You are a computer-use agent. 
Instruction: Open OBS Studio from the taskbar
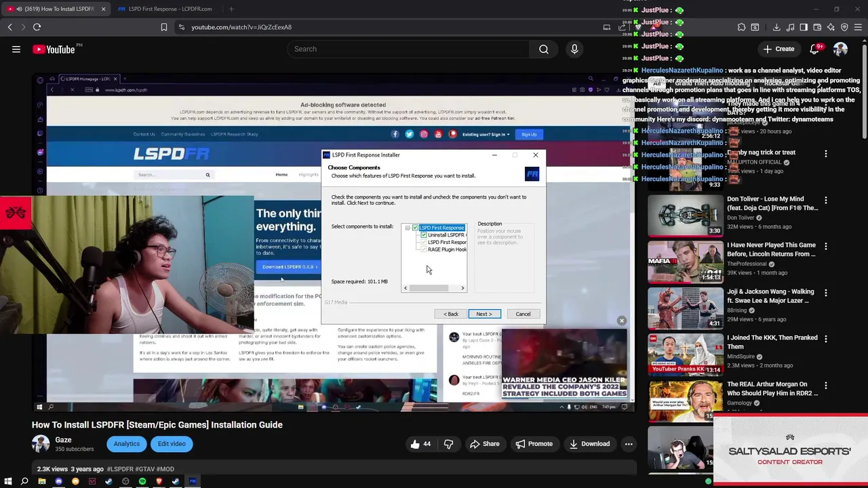pos(125,481)
